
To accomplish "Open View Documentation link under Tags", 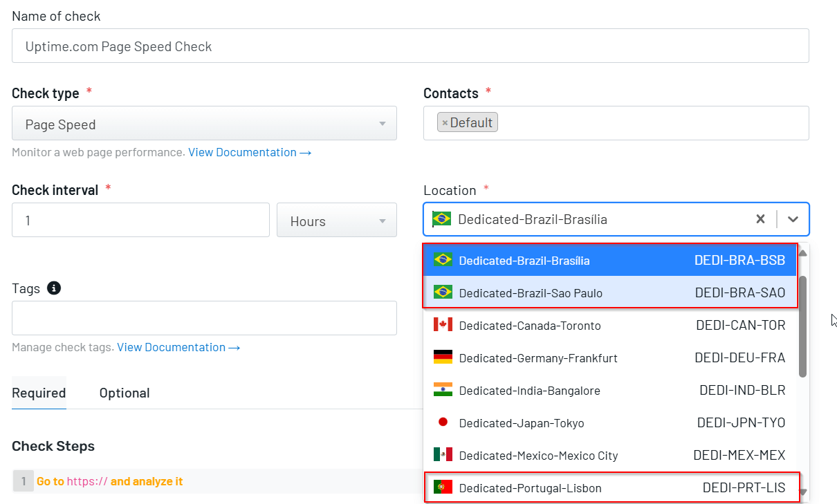I will coord(178,347).
